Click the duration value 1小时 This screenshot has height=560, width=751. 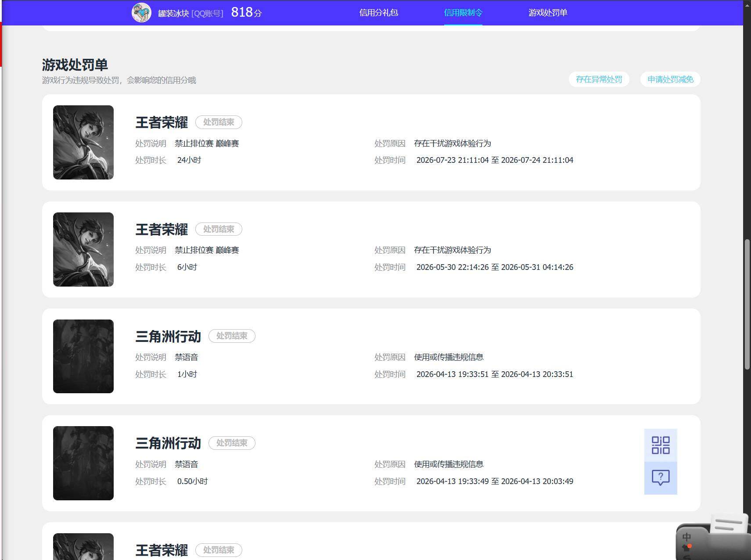187,374
